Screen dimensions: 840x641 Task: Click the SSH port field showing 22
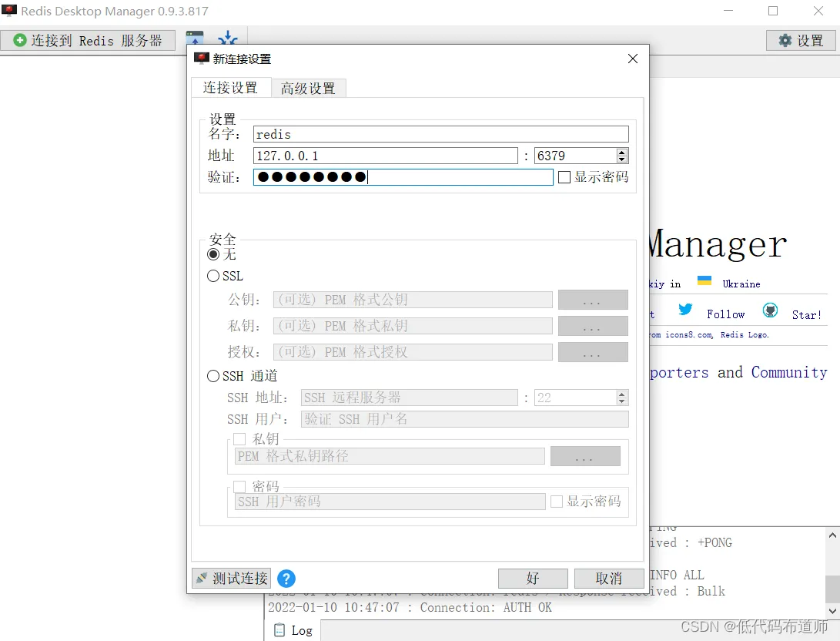(576, 398)
